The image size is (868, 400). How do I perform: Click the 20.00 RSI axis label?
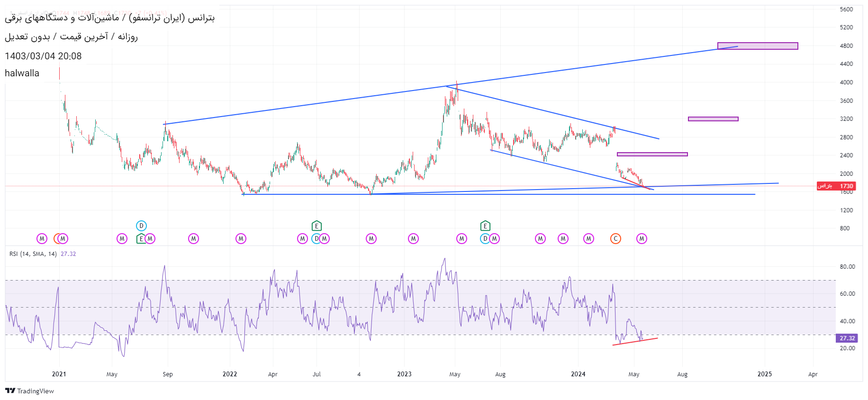pos(847,348)
